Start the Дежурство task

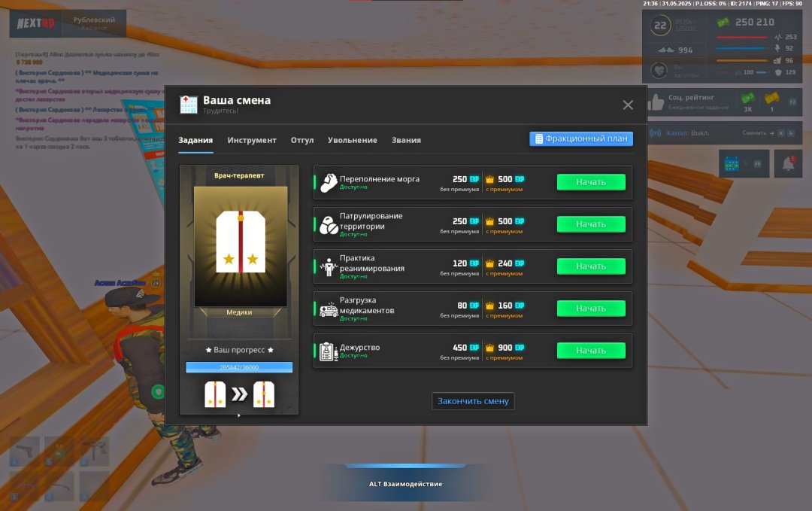[x=590, y=351]
